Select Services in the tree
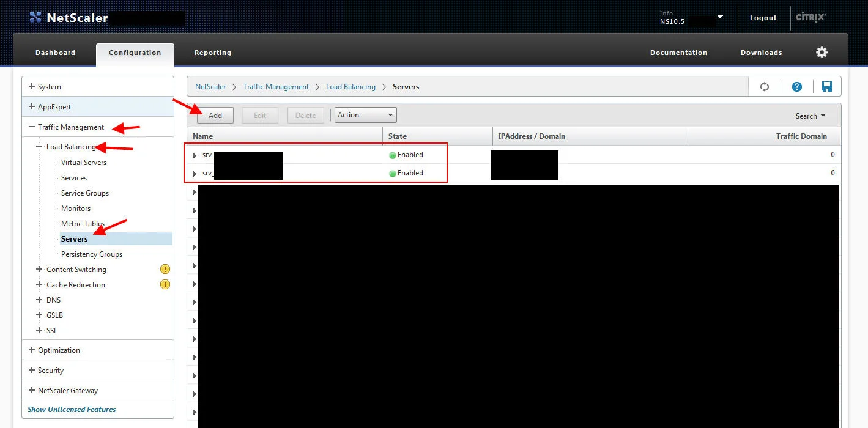This screenshot has height=428, width=868. pos(74,178)
